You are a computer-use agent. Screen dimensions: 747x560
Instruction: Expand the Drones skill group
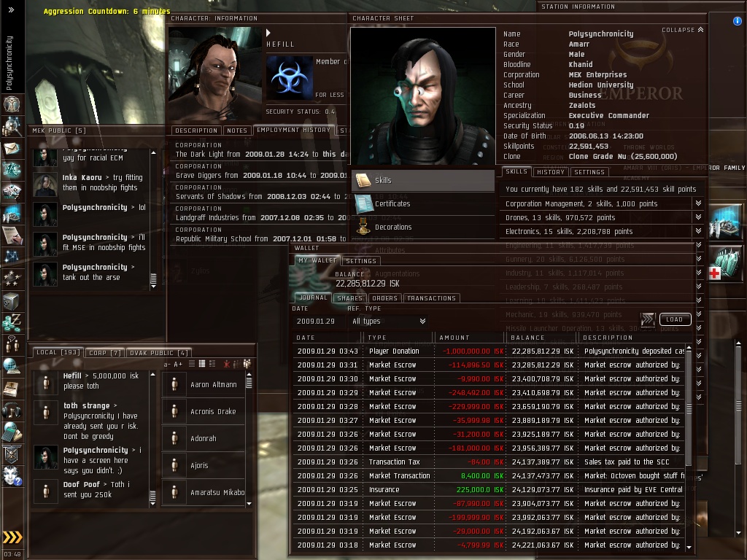coord(698,217)
